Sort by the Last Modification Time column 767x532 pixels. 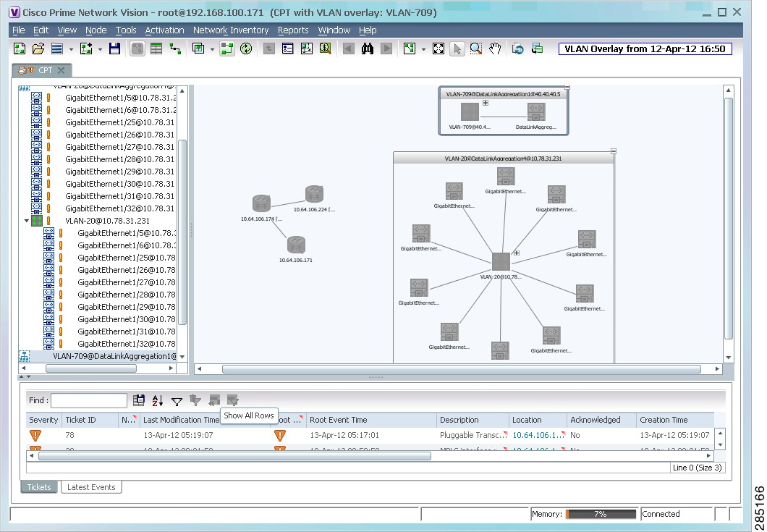(182, 420)
